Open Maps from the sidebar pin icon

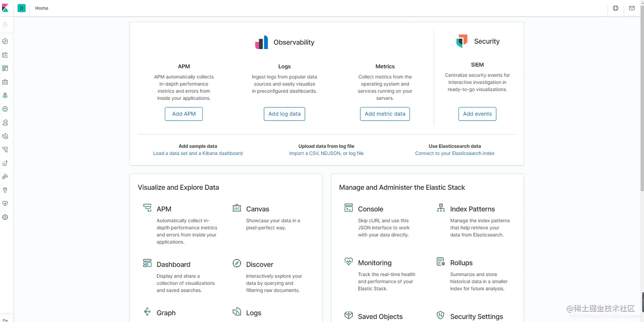click(x=5, y=96)
